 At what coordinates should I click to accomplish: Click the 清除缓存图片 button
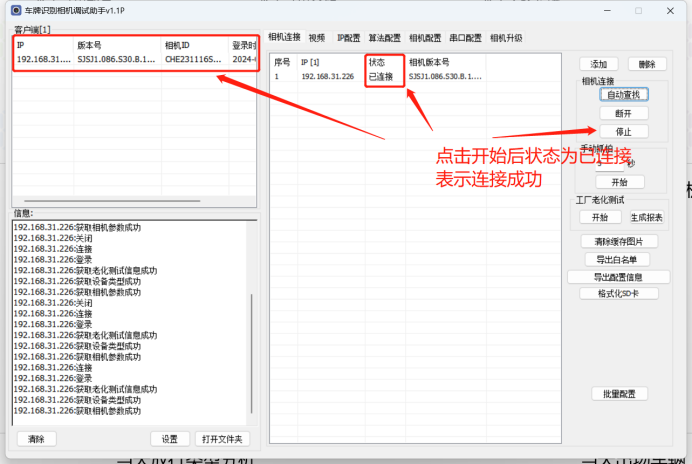pos(619,241)
